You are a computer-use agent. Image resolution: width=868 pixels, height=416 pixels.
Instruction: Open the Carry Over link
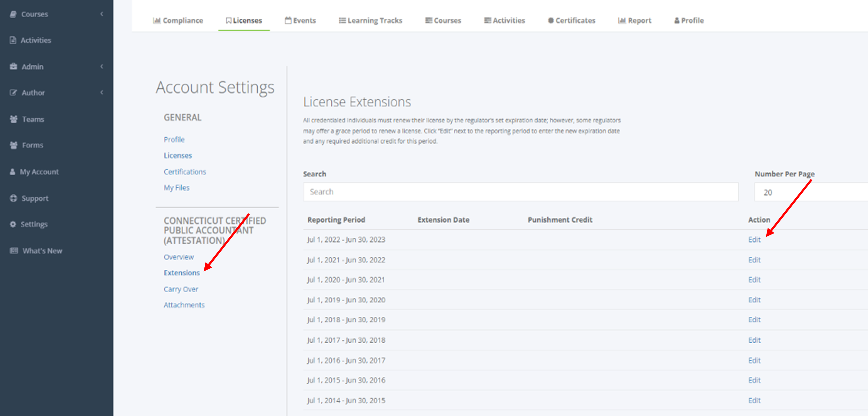[181, 289]
